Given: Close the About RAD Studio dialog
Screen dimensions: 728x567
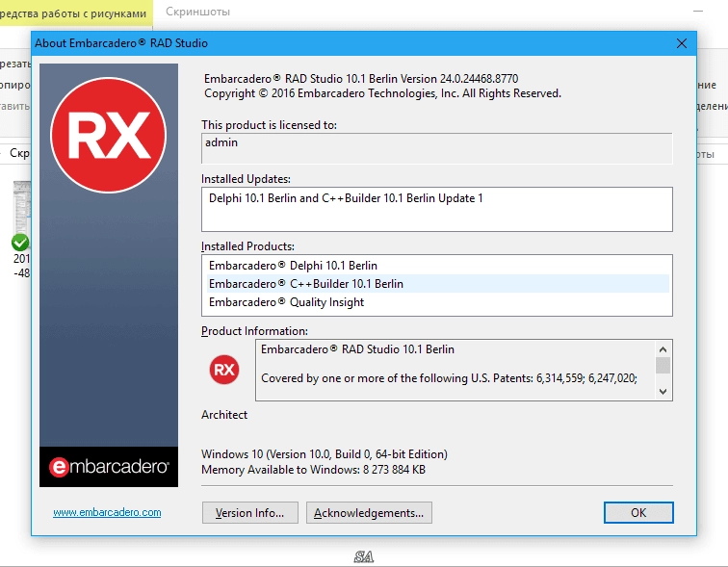Looking at the screenshot, I should pyautogui.click(x=681, y=43).
